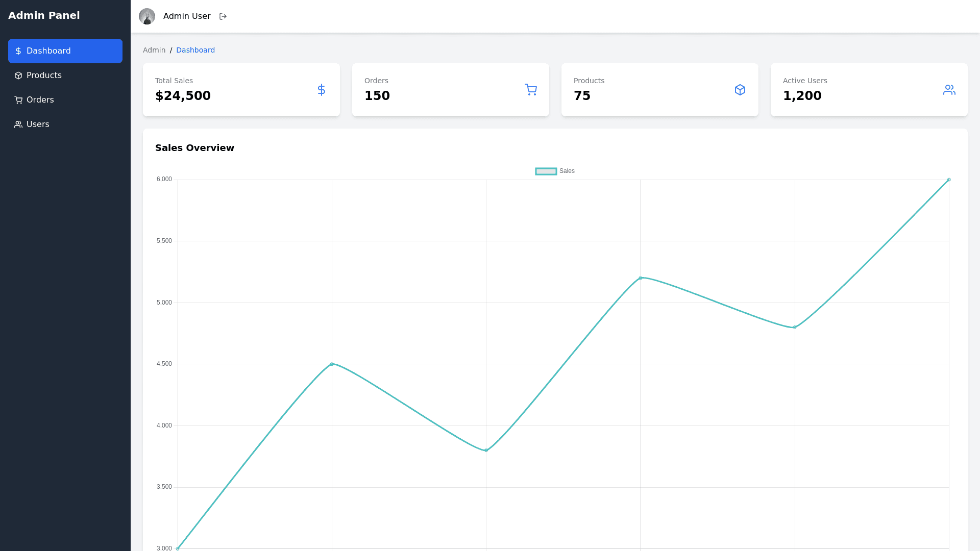The width and height of the screenshot is (980, 551).
Task: Click the logout icon next to Admin User
Action: tap(223, 16)
